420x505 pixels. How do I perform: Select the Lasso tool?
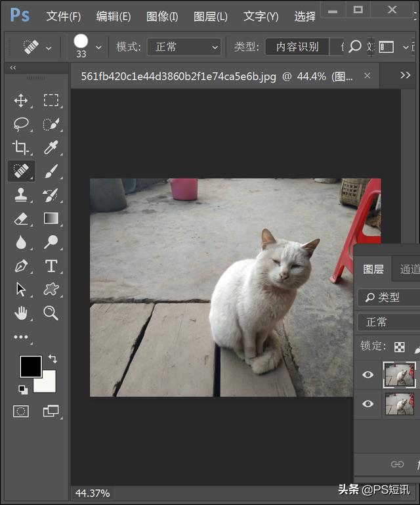(x=21, y=124)
